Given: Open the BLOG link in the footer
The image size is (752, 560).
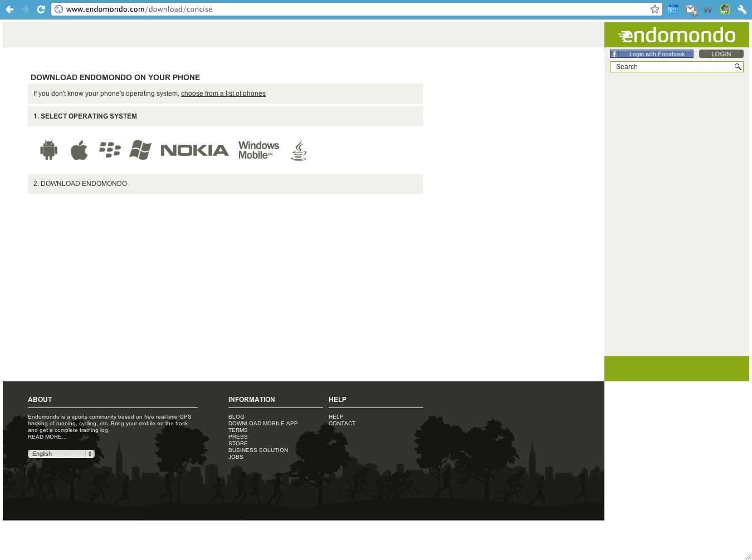Looking at the screenshot, I should point(236,416).
